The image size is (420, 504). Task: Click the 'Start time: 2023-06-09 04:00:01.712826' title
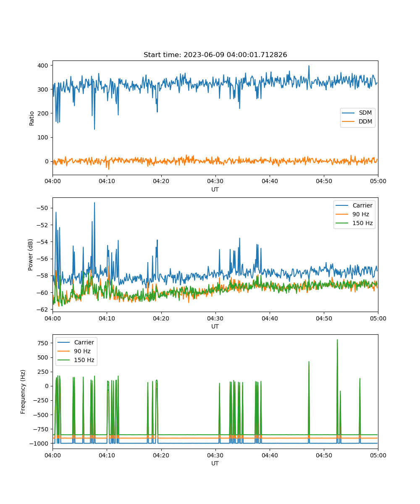coord(215,55)
